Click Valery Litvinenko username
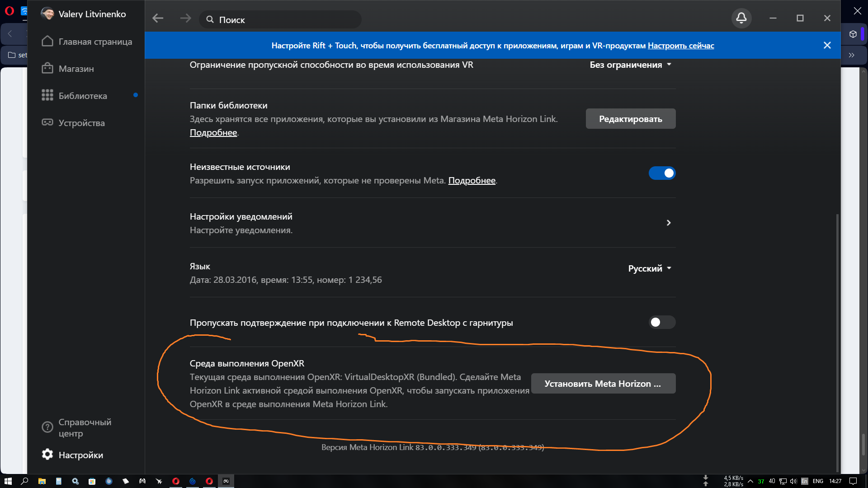The width and height of the screenshot is (868, 488). pos(92,14)
